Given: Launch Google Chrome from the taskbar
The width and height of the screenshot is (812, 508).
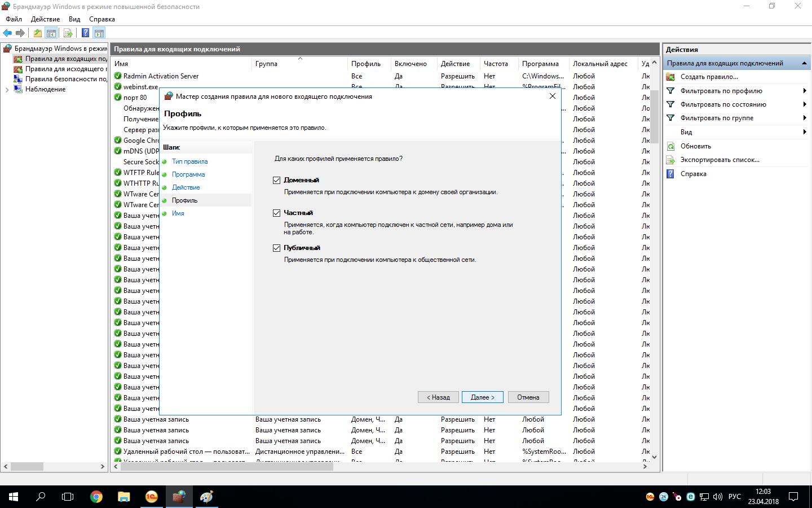Looking at the screenshot, I should [x=96, y=497].
